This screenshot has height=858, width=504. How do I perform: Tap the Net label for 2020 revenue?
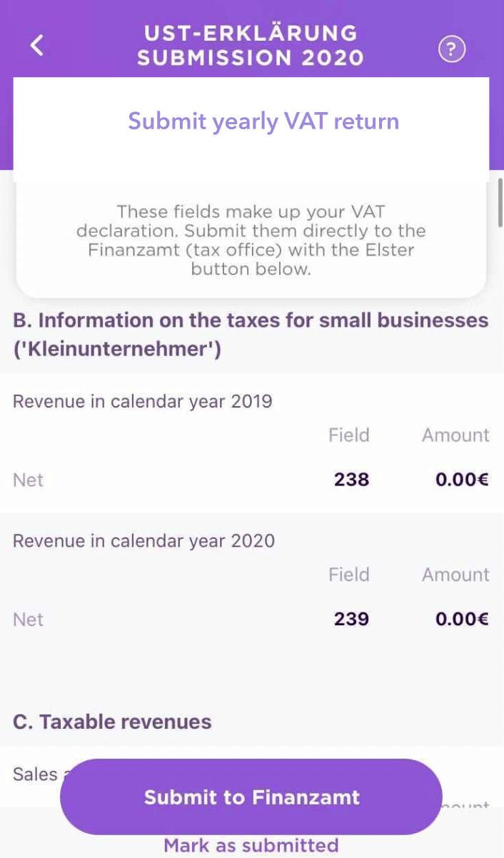pos(29,619)
